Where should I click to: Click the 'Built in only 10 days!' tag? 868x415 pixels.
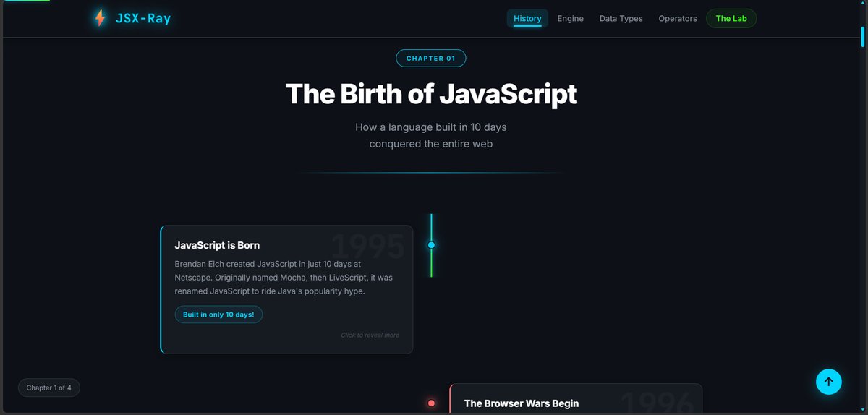pos(218,315)
